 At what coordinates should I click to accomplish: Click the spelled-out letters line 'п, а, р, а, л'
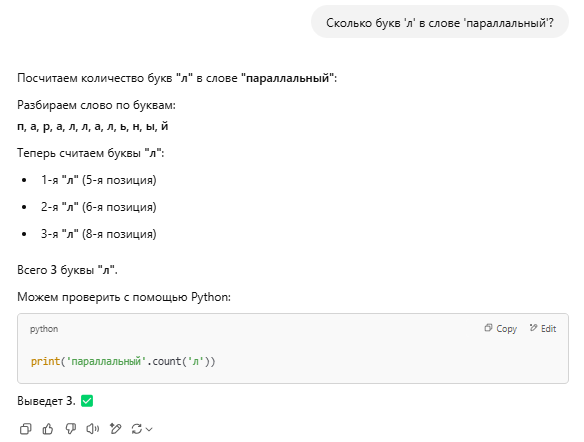coord(93,127)
